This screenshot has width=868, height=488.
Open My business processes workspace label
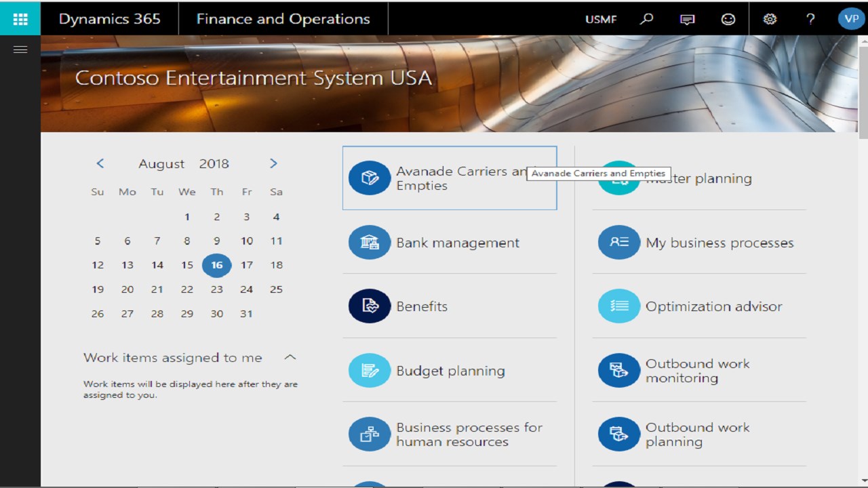[719, 243]
